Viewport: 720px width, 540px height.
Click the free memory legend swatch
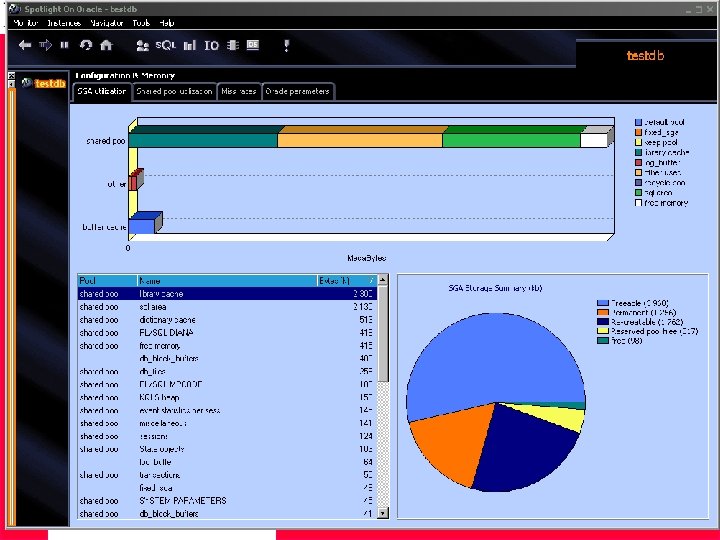point(638,202)
